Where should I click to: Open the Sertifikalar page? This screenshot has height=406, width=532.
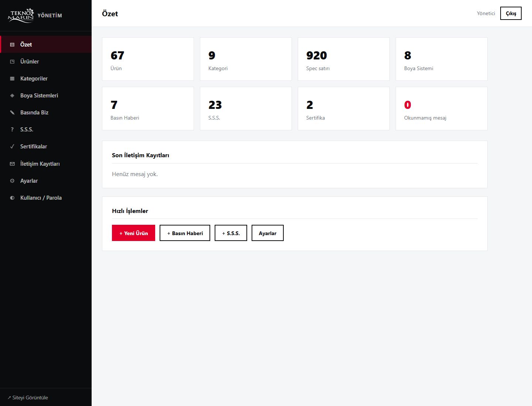[x=46, y=146]
